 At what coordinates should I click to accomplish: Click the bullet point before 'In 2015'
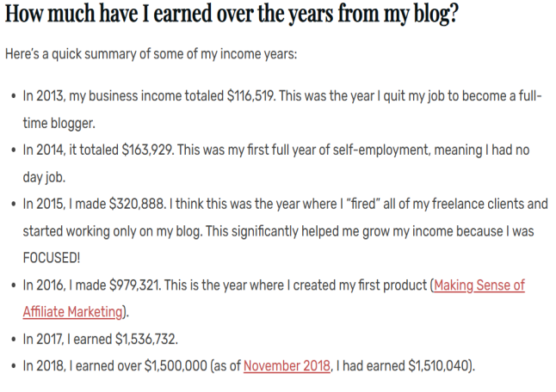(14, 205)
